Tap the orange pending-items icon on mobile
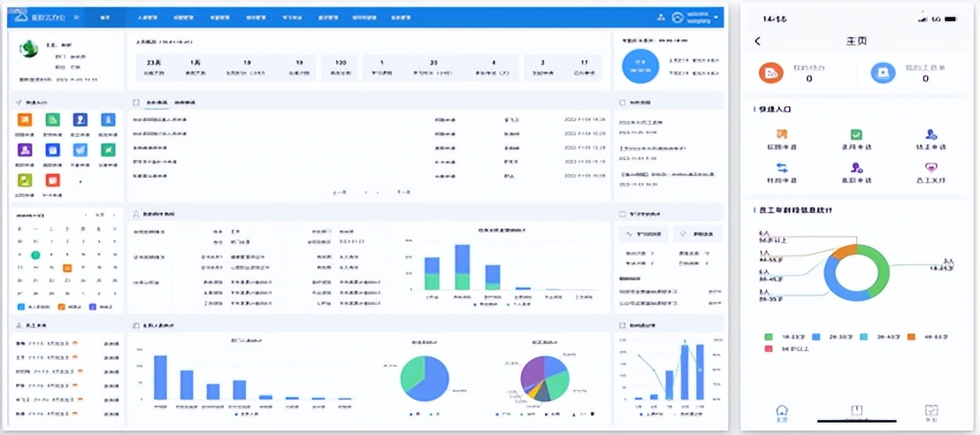Image resolution: width=980 pixels, height=435 pixels. click(771, 75)
